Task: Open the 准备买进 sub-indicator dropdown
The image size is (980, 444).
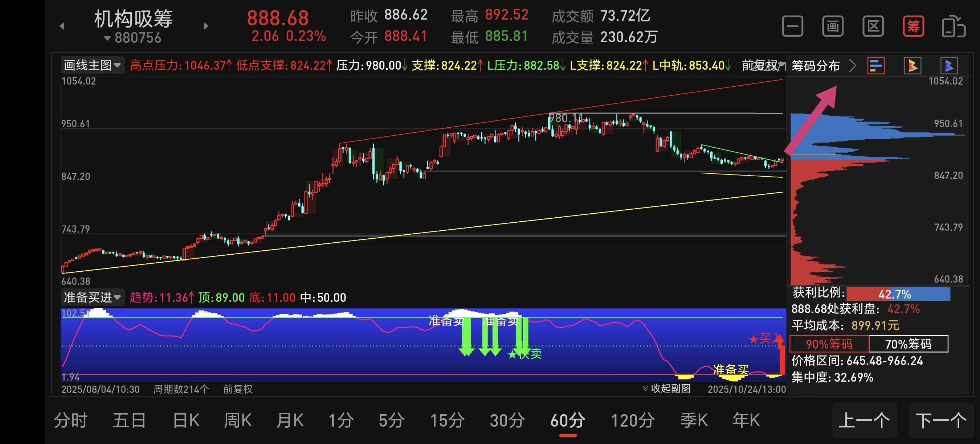Action: click(93, 297)
